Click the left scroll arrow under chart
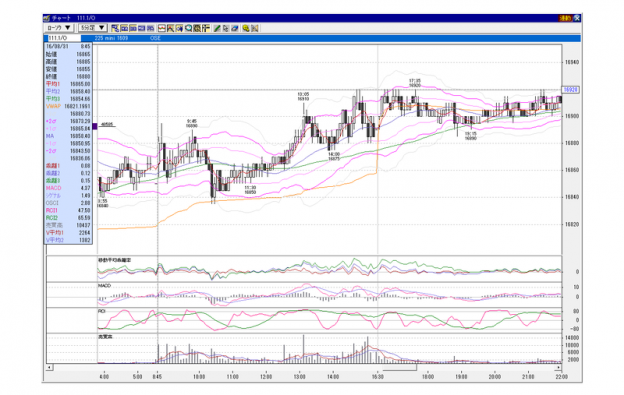624x395 pixels. [49, 367]
